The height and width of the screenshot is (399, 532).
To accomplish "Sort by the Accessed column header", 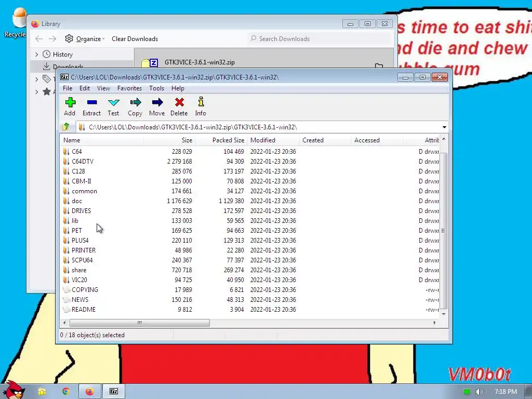I will pos(377,140).
